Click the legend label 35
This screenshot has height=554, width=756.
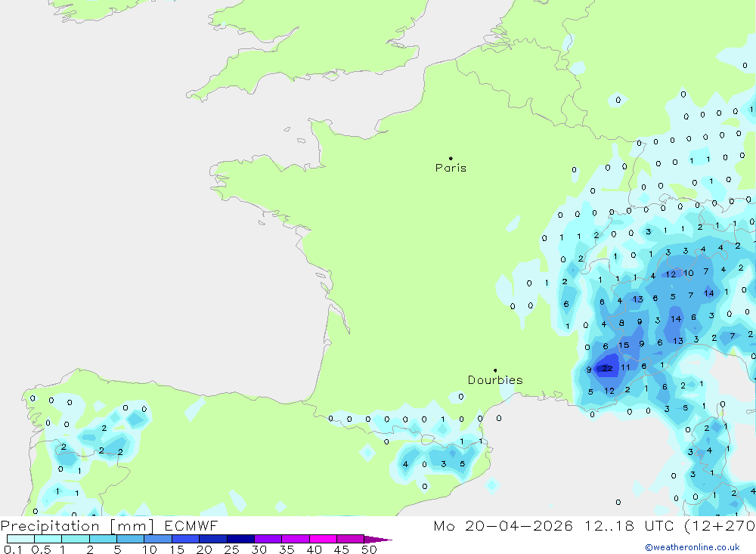coord(287,549)
